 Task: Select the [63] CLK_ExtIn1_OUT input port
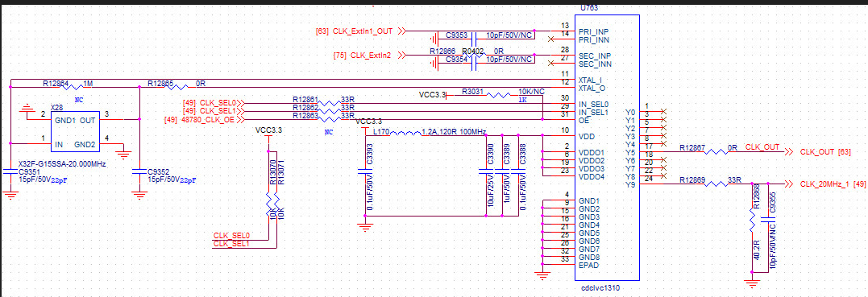pos(361,31)
